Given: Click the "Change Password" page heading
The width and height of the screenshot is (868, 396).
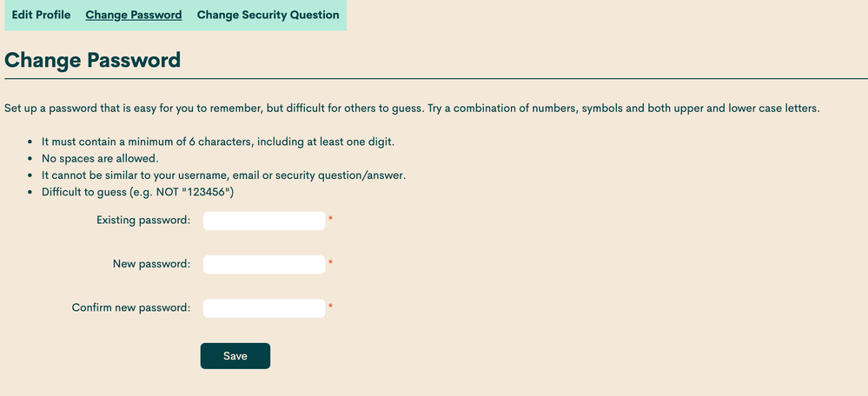Looking at the screenshot, I should 93,60.
